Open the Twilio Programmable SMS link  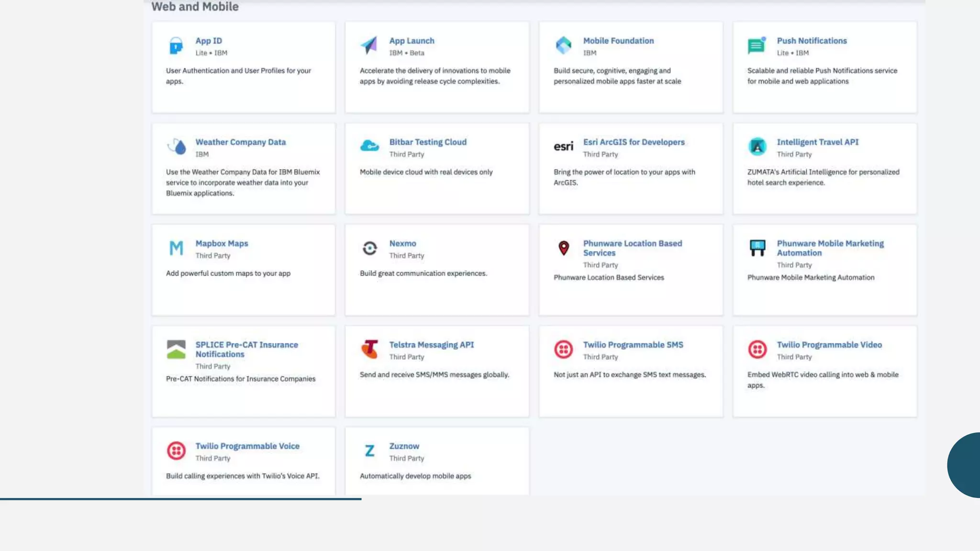(x=633, y=345)
